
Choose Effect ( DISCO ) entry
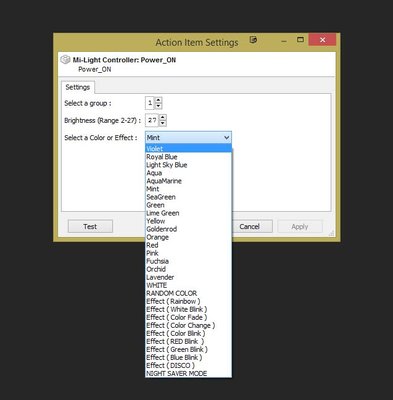pyautogui.click(x=188, y=365)
